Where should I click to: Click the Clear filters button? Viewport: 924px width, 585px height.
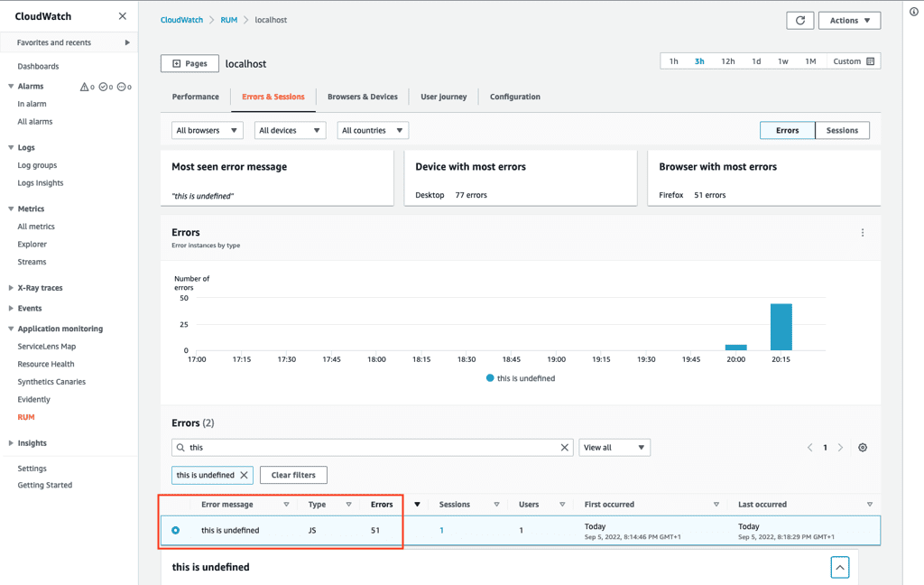293,475
